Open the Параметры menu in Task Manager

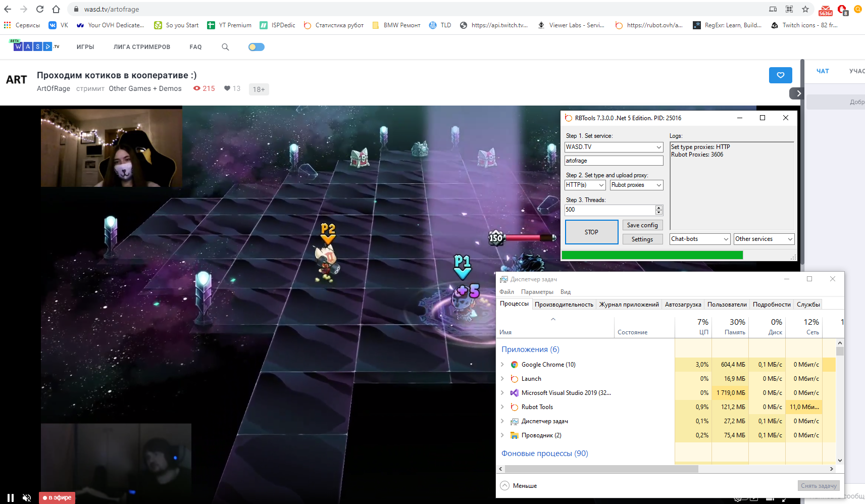pyautogui.click(x=537, y=292)
